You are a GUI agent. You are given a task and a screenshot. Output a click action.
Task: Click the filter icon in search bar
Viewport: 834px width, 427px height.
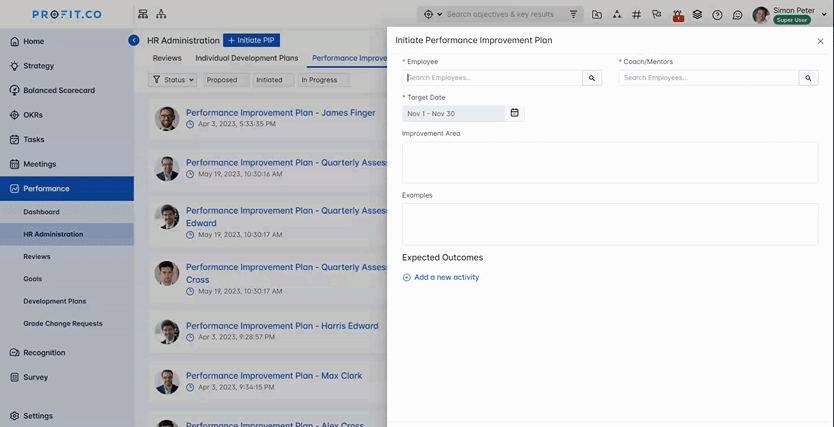click(573, 15)
